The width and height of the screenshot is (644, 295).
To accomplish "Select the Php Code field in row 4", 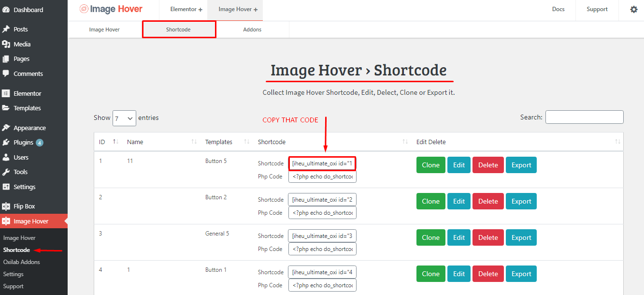I will pos(322,285).
